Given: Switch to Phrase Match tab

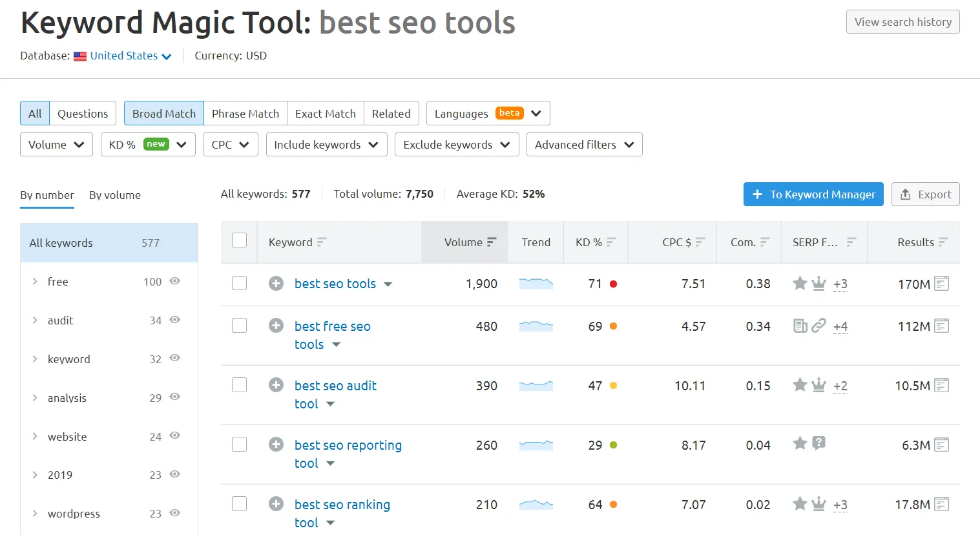Looking at the screenshot, I should [x=245, y=113].
